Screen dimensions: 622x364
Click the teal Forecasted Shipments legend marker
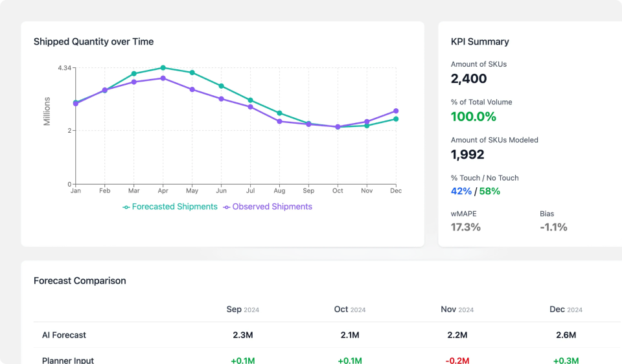pos(126,207)
